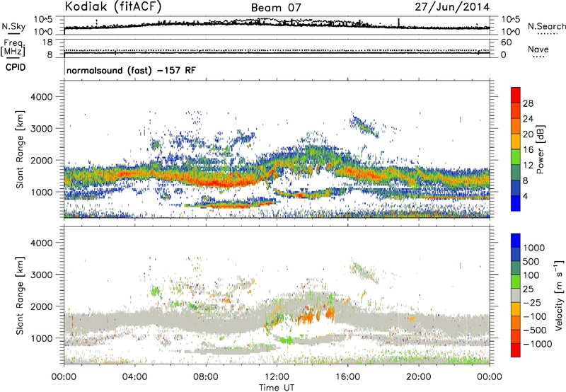Click the '4000' tick on power panel
566x392 pixels.
click(x=42, y=97)
